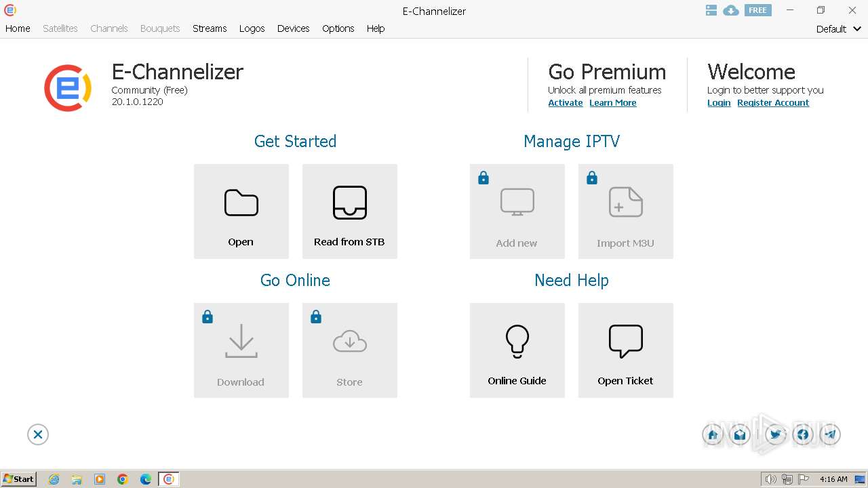Click the home website social icon
The image size is (868, 488).
(x=713, y=434)
